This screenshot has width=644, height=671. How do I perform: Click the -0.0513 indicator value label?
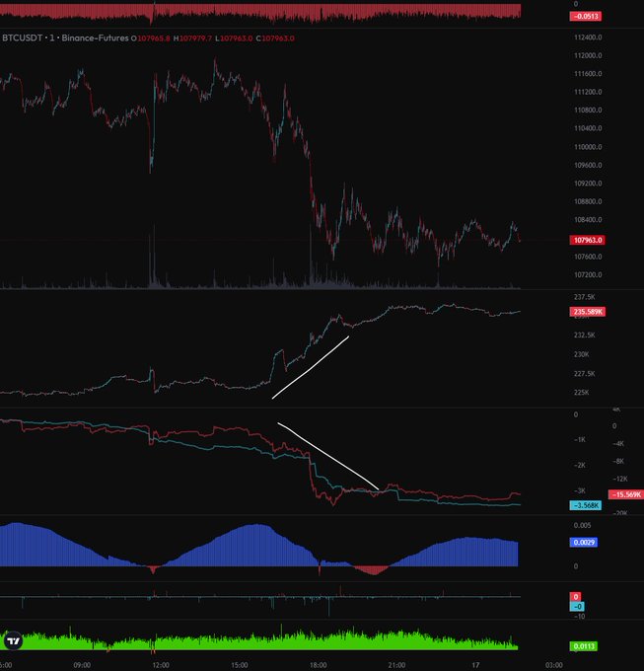[x=587, y=17]
